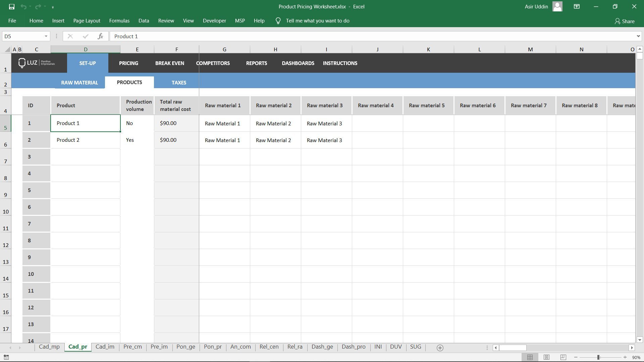Add a new worksheet with the plus button
This screenshot has height=362, width=644.
click(x=439, y=348)
